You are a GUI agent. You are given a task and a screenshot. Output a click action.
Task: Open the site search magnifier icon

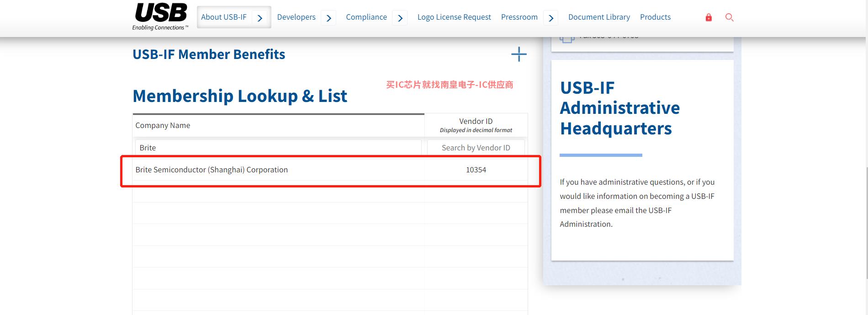pos(729,17)
